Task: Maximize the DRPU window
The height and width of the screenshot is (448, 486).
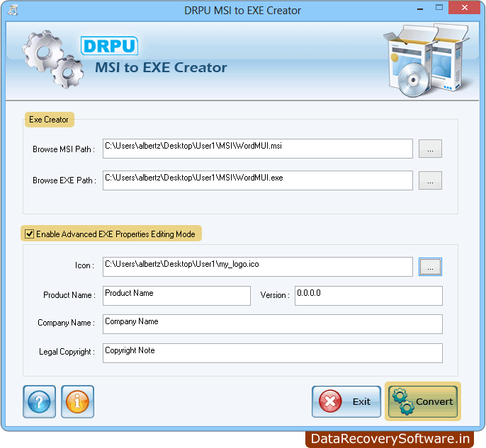Action: pyautogui.click(x=439, y=7)
